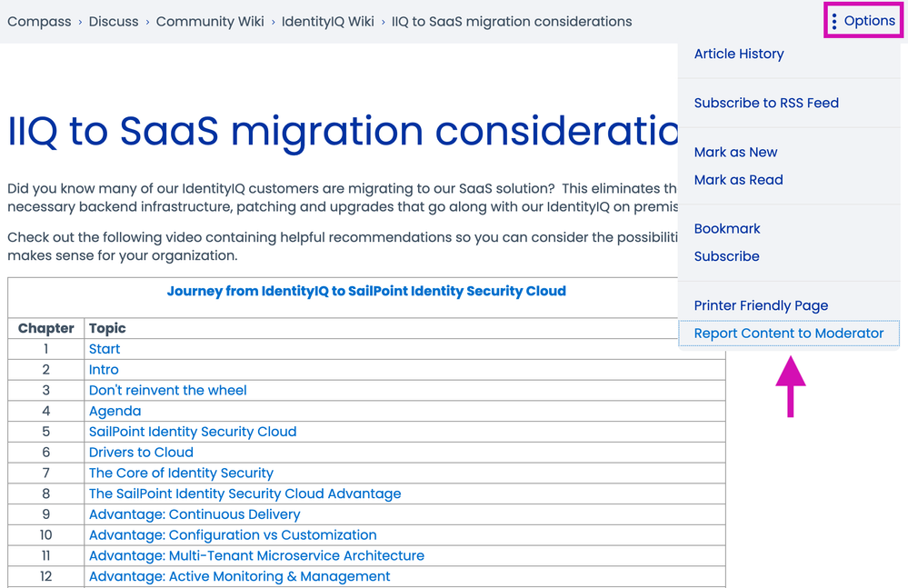Open the Options dropdown menu

(869, 21)
